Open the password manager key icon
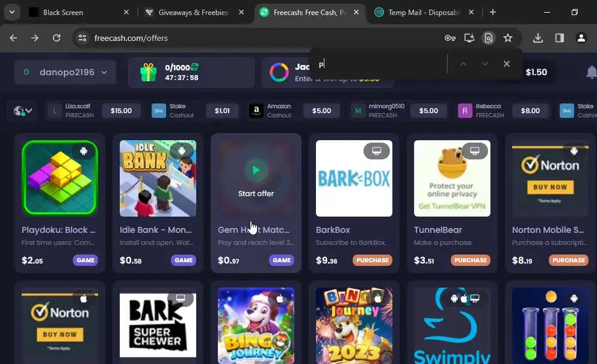597x364 pixels. click(x=450, y=38)
